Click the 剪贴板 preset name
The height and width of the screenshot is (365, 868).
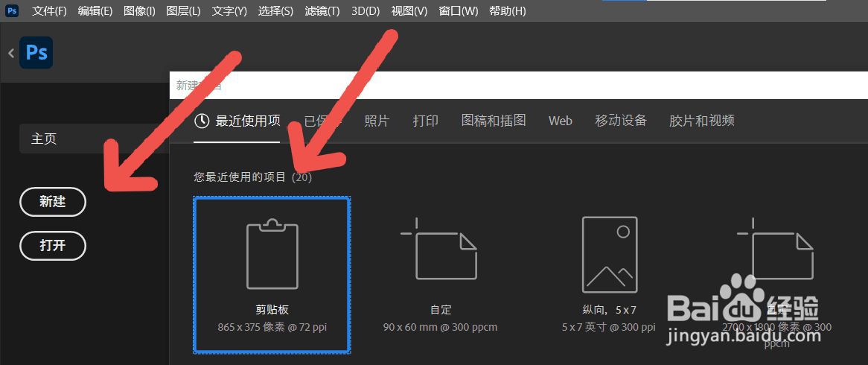[272, 310]
